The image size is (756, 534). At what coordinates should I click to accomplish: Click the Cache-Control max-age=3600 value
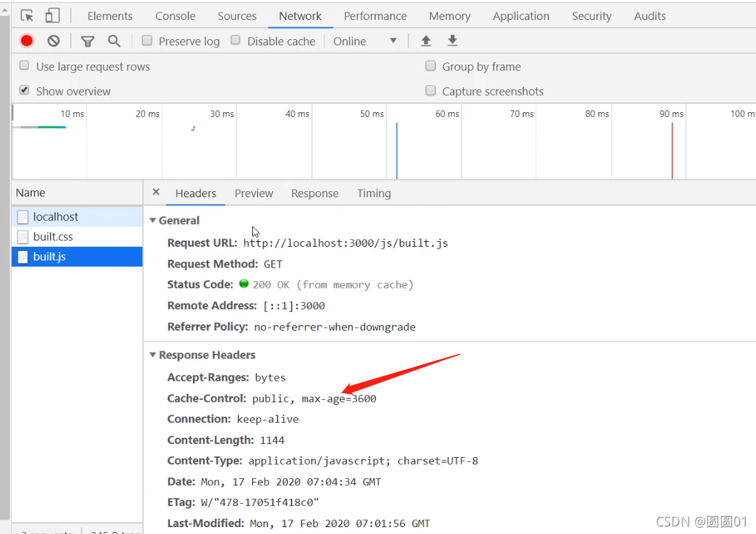314,399
